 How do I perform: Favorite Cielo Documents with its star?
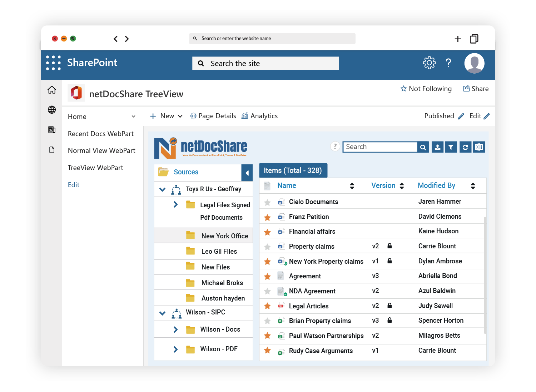(267, 203)
